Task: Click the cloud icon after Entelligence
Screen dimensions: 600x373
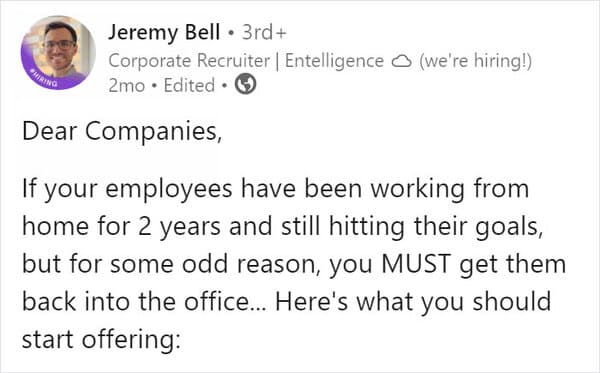Action: (x=402, y=61)
